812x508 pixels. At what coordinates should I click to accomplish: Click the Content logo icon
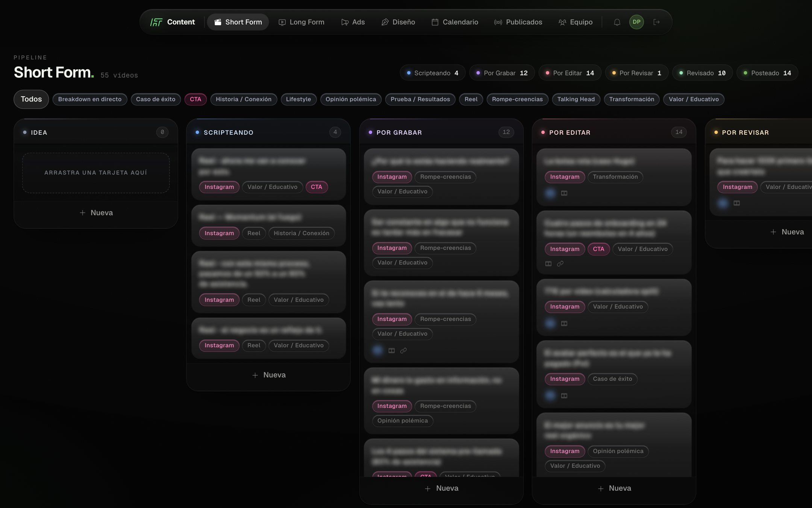point(156,22)
